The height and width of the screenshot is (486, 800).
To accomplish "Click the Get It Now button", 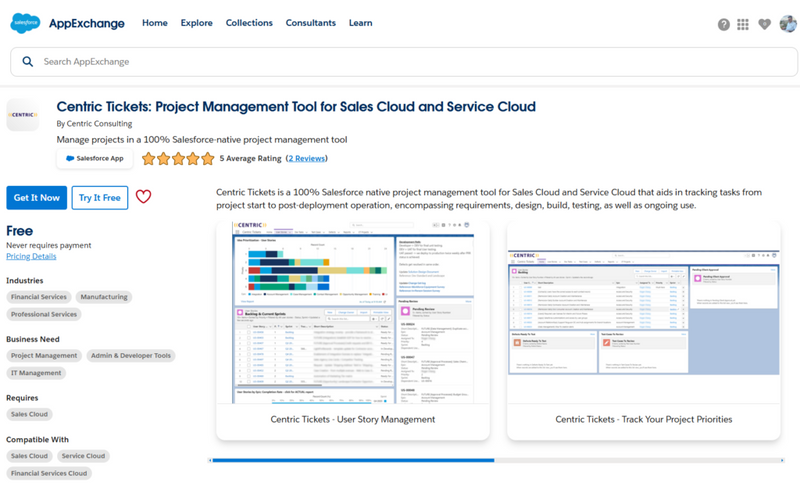I will [x=37, y=198].
